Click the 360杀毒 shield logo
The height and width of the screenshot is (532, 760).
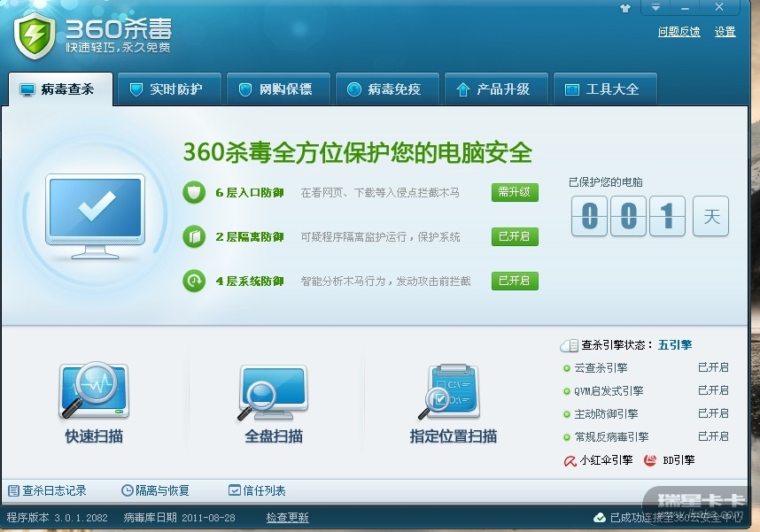(35, 35)
